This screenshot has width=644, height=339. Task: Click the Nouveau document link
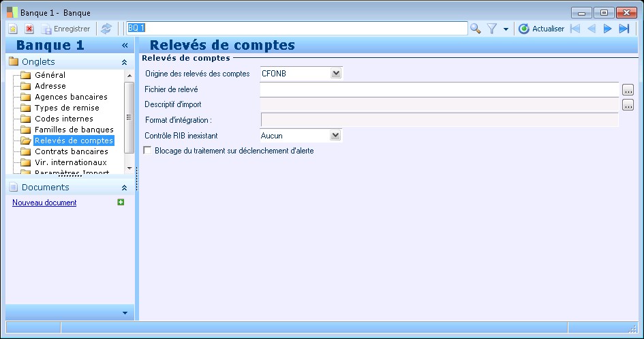tap(44, 203)
